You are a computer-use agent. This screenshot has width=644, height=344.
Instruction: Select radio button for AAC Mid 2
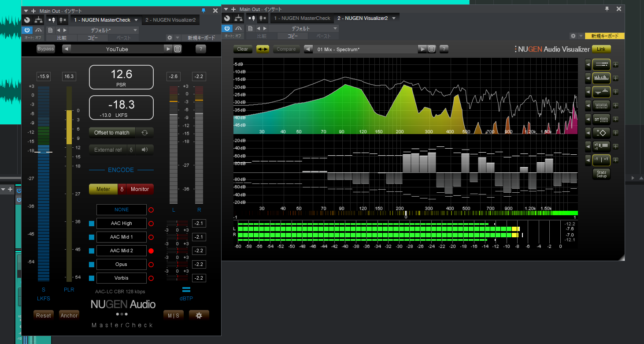click(x=151, y=251)
